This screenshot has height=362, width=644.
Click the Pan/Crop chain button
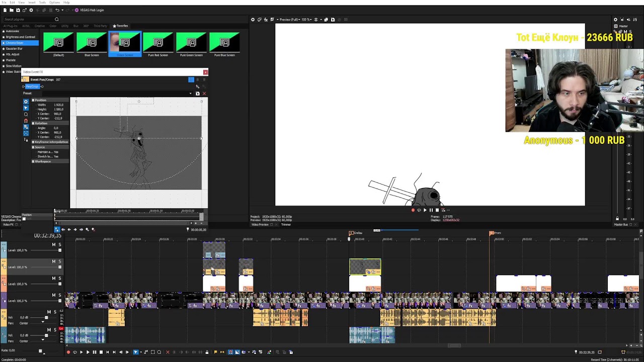pyautogui.click(x=32, y=86)
